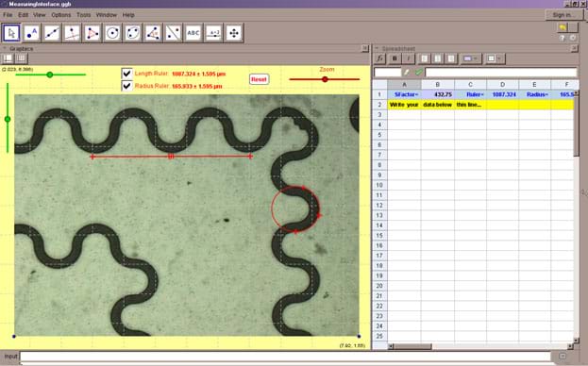The width and height of the screenshot is (588, 366).
Task: Select the Perpendicular Line tool
Action: [x=72, y=33]
